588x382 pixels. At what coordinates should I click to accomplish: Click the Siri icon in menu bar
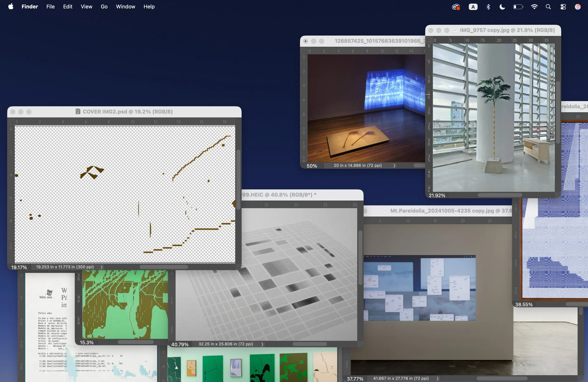coord(578,7)
